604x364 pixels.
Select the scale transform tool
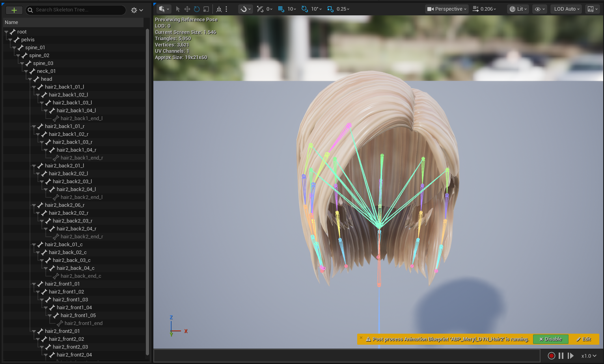(x=206, y=9)
